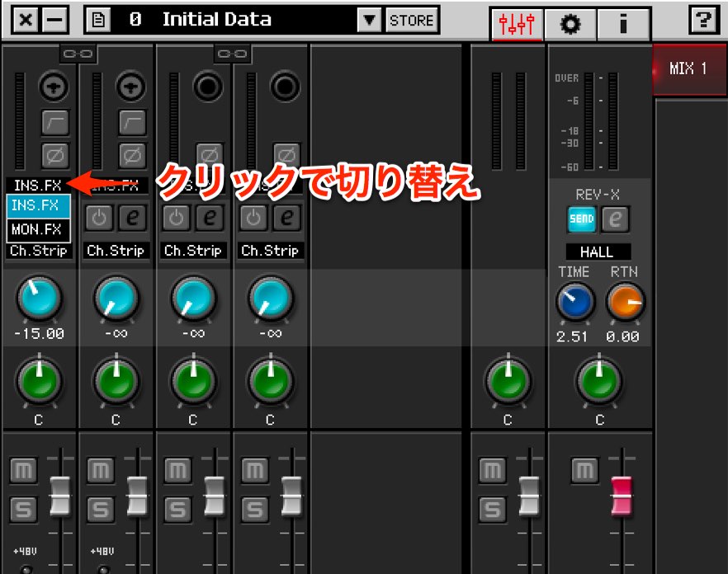Mute the REV-X return channel
This screenshot has height=574, width=728.
[x=584, y=471]
